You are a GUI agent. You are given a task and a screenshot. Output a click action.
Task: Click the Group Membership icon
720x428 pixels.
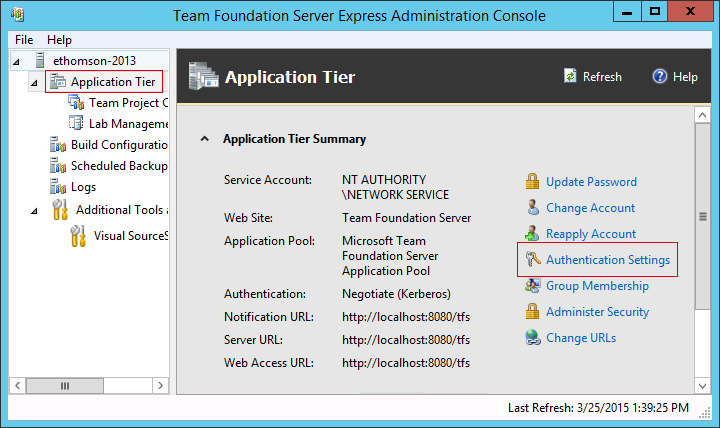(532, 286)
